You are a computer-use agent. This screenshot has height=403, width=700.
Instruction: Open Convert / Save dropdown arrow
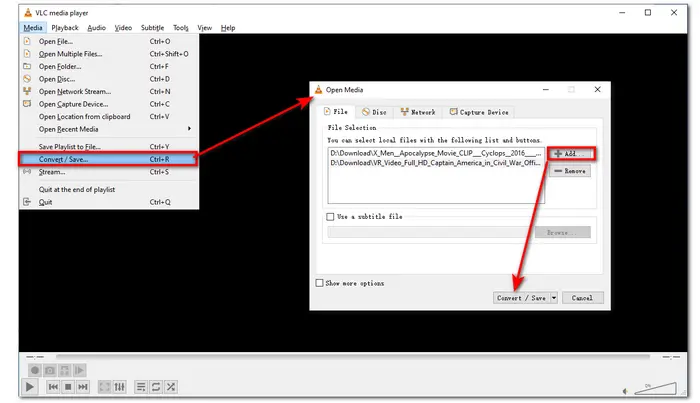554,298
